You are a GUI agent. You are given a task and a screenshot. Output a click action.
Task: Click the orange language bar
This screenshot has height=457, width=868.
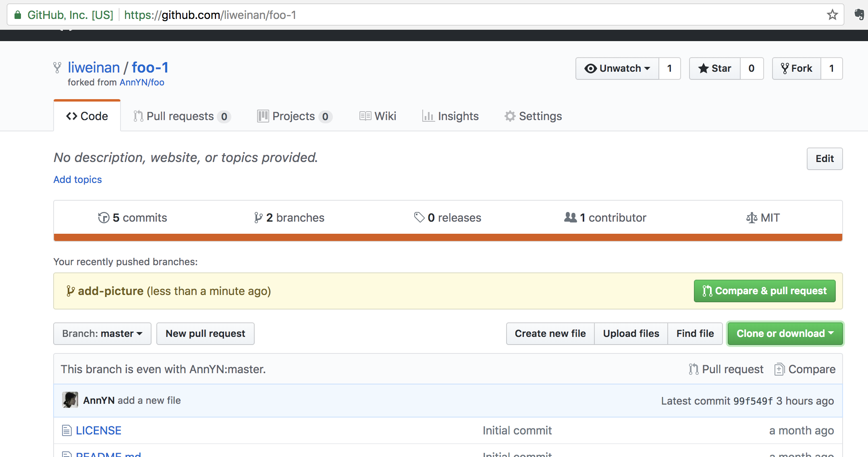click(448, 237)
